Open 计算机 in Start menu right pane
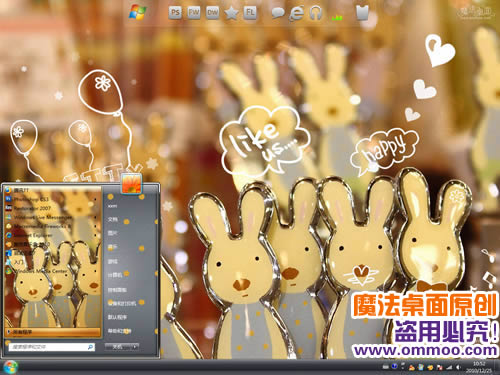This screenshot has height=375, width=500. (x=115, y=275)
